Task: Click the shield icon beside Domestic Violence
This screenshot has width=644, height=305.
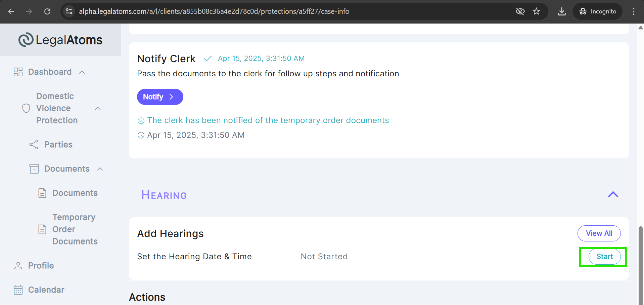Action: (x=26, y=108)
